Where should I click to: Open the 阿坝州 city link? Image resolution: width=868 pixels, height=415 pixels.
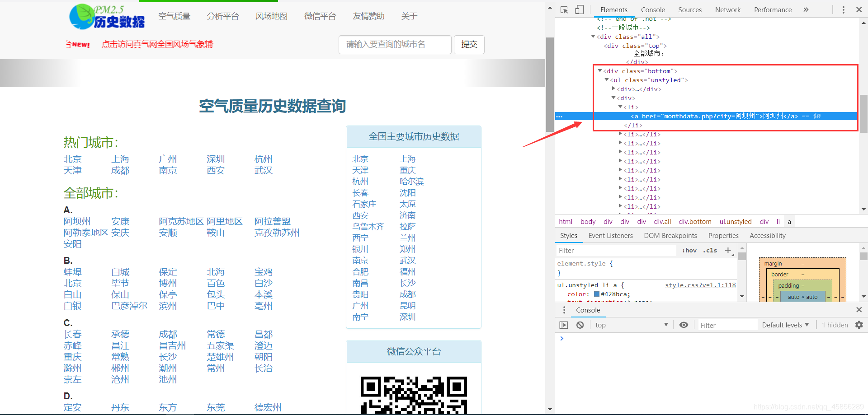77,221
